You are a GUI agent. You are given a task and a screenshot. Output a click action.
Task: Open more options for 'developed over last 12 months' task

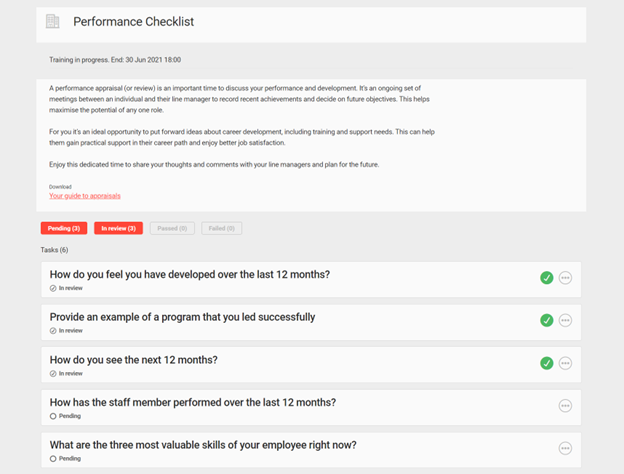565,278
